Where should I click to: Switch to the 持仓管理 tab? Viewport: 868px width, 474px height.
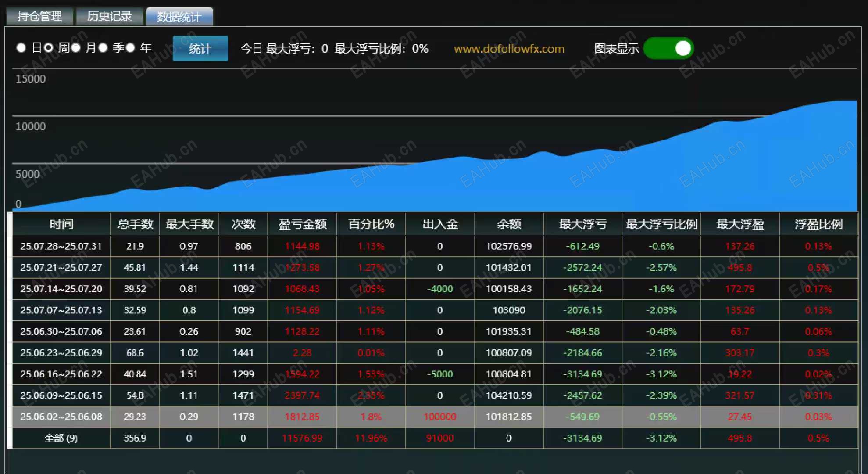[39, 17]
